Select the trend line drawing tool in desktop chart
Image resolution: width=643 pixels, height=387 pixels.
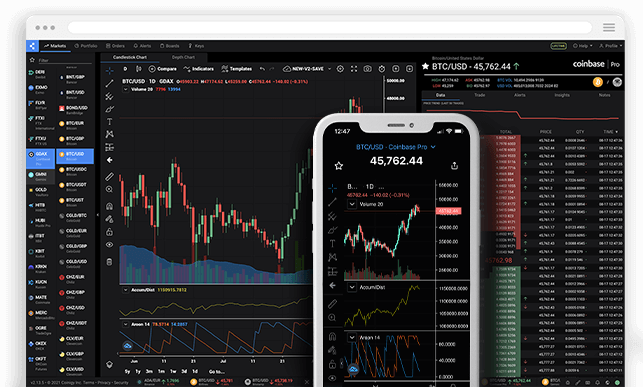[109, 84]
